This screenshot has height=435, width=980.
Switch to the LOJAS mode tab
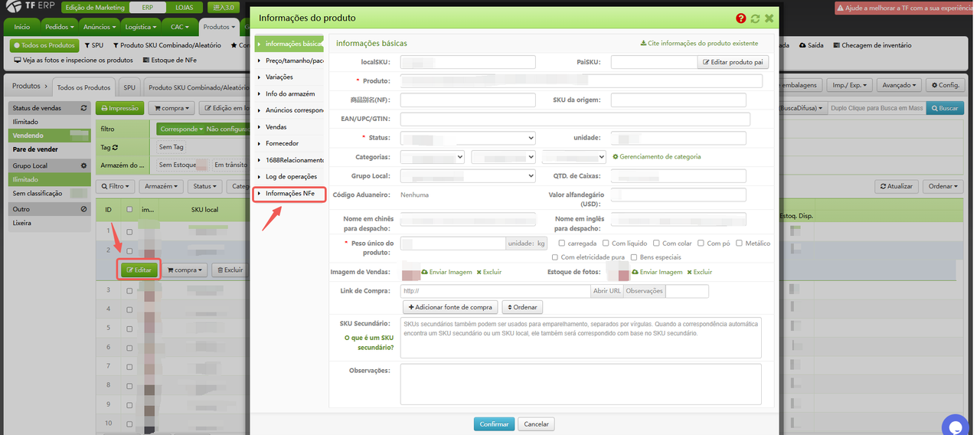pos(183,7)
